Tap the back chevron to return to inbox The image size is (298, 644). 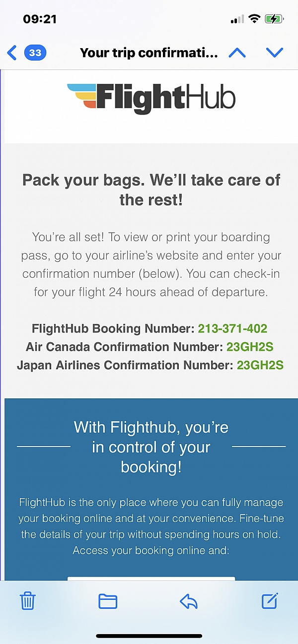pyautogui.click(x=11, y=53)
